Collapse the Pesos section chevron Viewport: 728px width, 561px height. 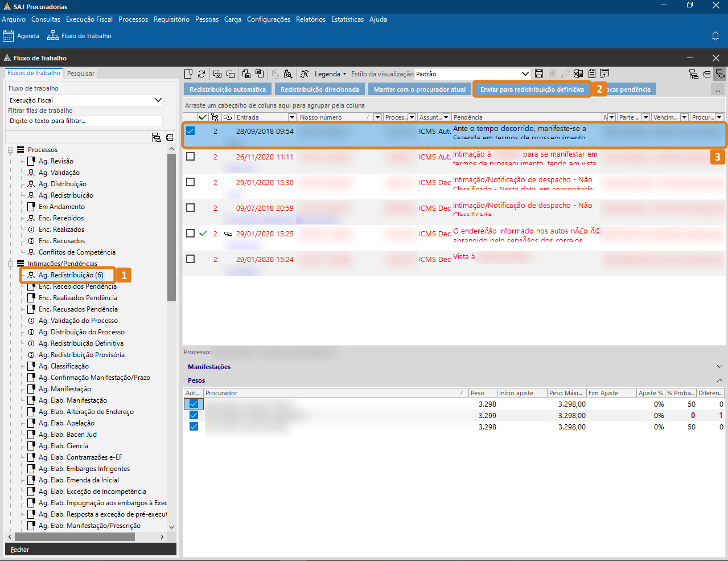tap(719, 380)
